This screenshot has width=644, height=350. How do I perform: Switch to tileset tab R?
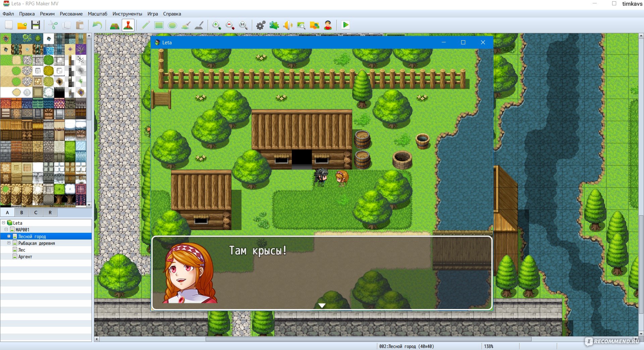pos(50,212)
